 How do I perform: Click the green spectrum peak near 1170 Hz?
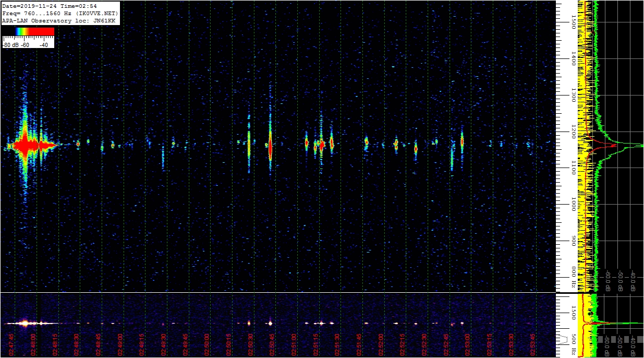pos(631,146)
